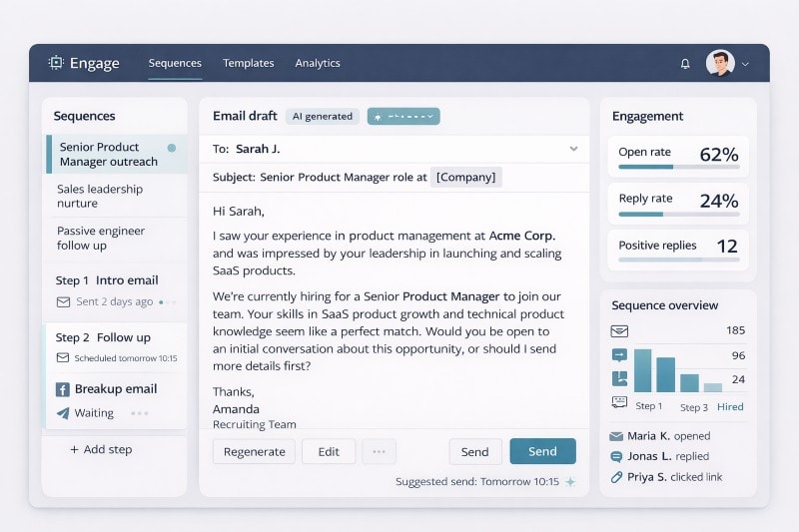Click the chat message icon beside Step 1

tap(619, 402)
